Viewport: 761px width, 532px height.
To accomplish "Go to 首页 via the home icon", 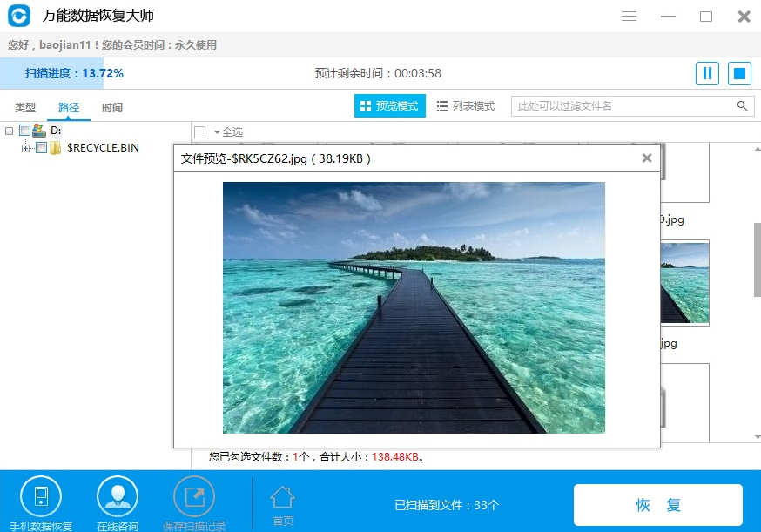I will 282,496.
